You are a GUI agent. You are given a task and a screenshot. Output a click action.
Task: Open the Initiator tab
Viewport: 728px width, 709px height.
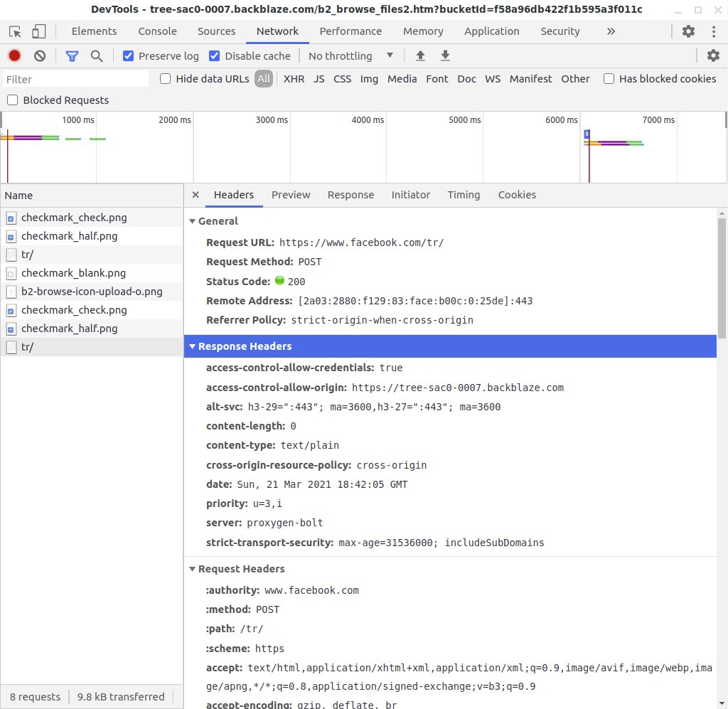coord(410,195)
